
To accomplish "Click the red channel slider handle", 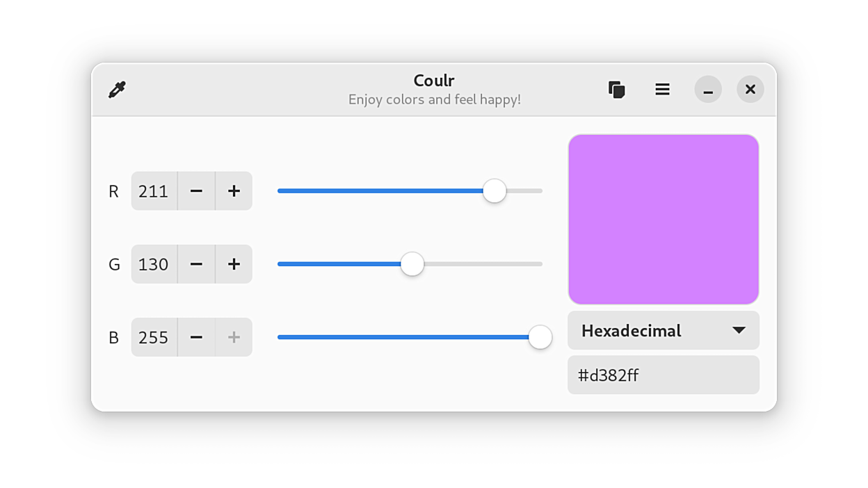I will [495, 190].
